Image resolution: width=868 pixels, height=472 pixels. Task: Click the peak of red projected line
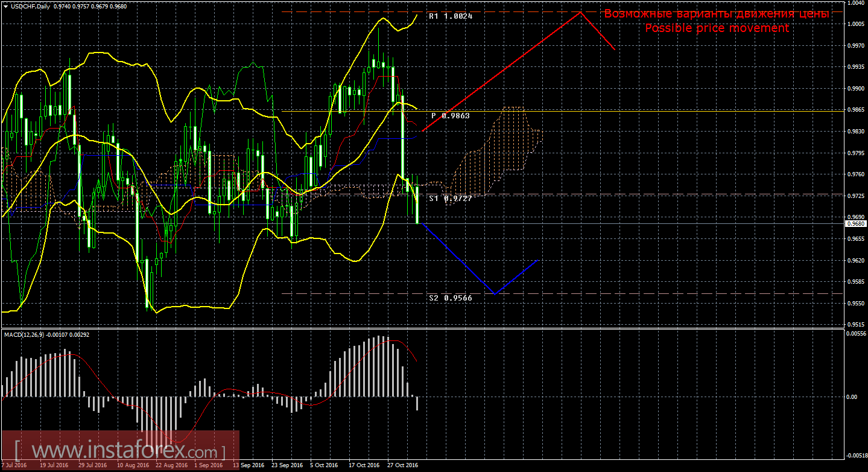tap(580, 12)
